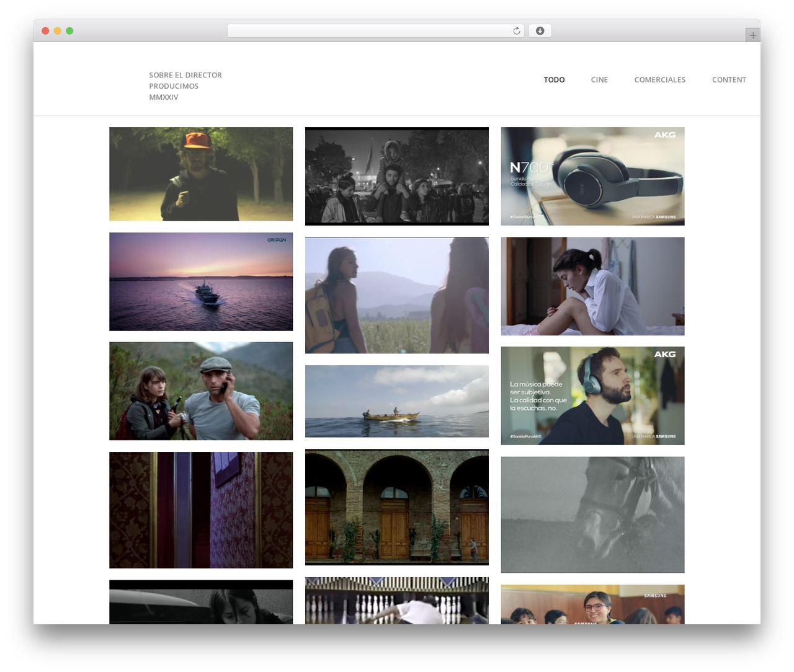Select the CONTENT filter tab
The height and width of the screenshot is (672, 794).
pyautogui.click(x=729, y=80)
